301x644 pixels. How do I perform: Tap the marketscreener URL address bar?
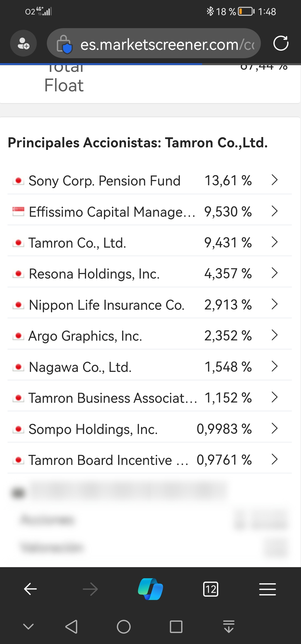154,44
